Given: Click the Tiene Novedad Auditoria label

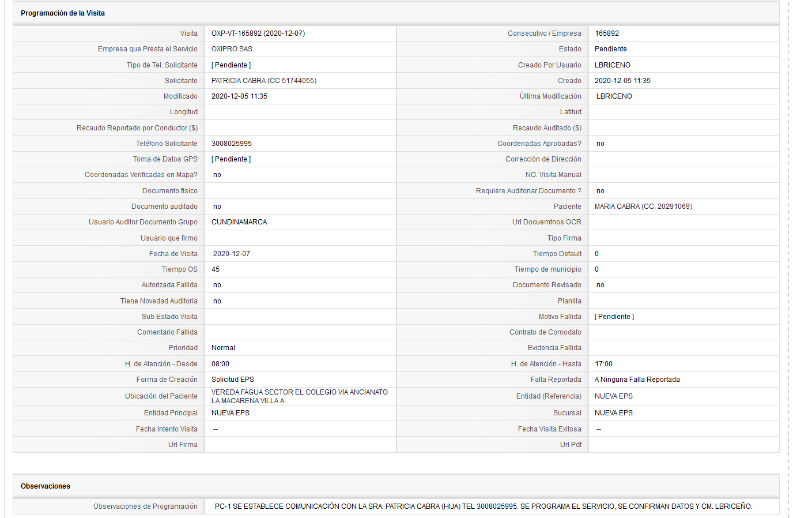Looking at the screenshot, I should (159, 301).
